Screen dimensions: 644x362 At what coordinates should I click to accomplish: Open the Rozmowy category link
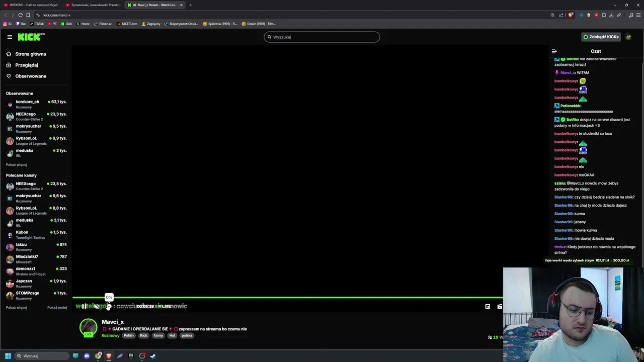111,335
